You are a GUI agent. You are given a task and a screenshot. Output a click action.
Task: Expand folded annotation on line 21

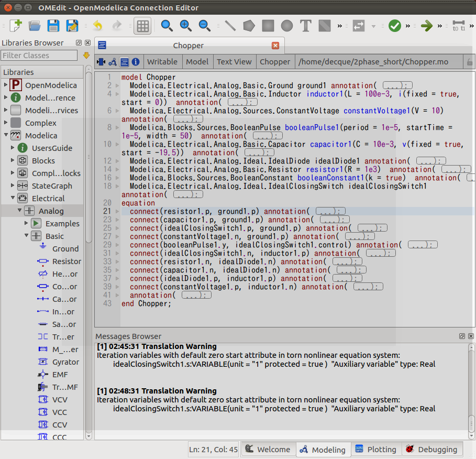point(330,211)
